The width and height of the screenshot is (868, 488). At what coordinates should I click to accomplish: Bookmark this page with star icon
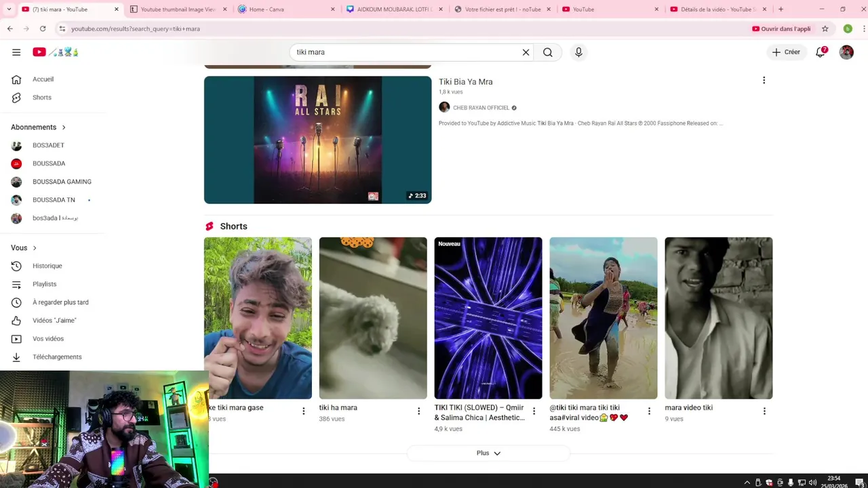pyautogui.click(x=825, y=28)
